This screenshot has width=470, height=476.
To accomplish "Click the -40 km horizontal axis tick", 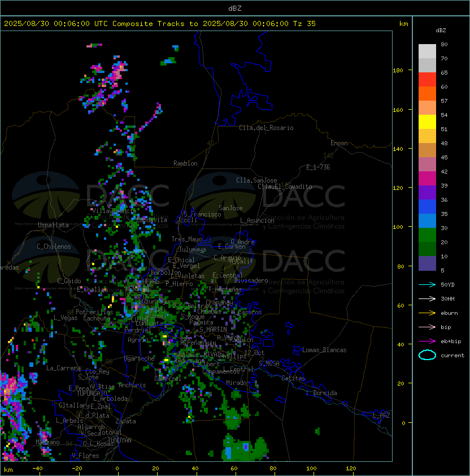I will (x=37, y=469).
